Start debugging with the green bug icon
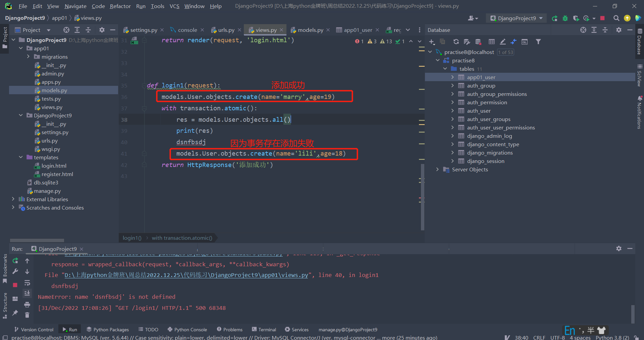 (x=565, y=18)
